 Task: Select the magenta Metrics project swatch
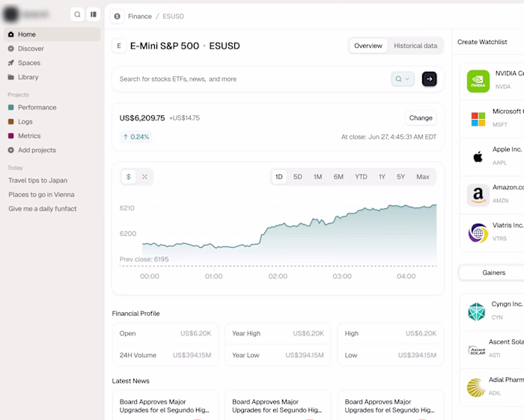click(11, 136)
